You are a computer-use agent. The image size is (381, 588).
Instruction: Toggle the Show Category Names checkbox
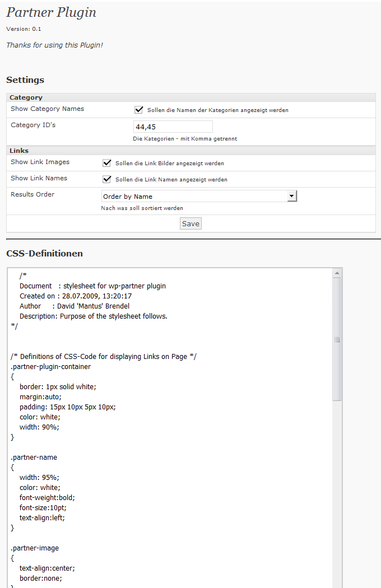point(138,110)
